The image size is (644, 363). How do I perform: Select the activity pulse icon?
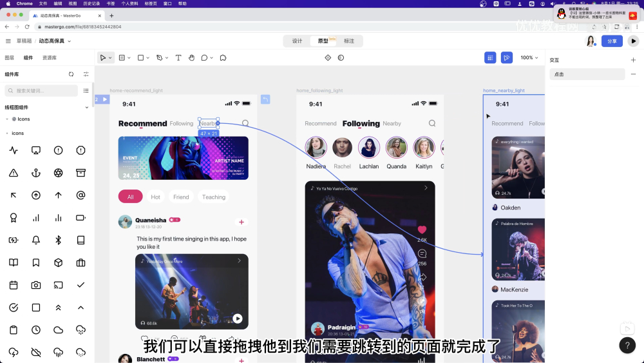14,150
